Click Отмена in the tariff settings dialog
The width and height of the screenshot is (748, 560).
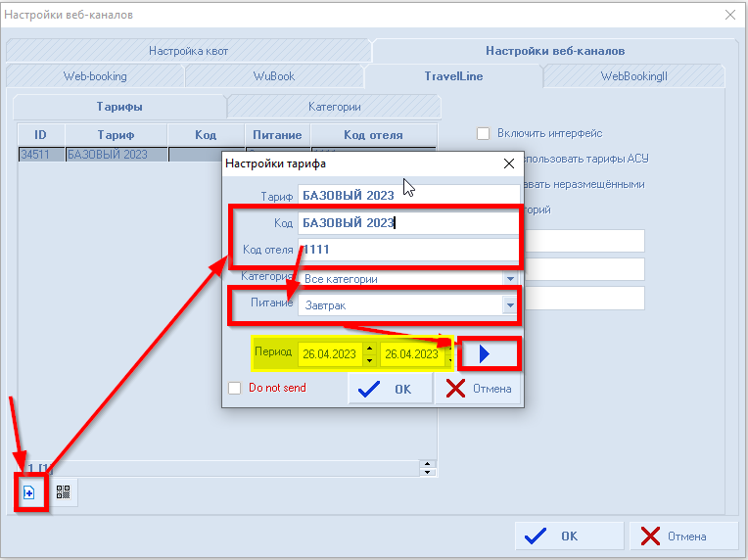click(478, 389)
